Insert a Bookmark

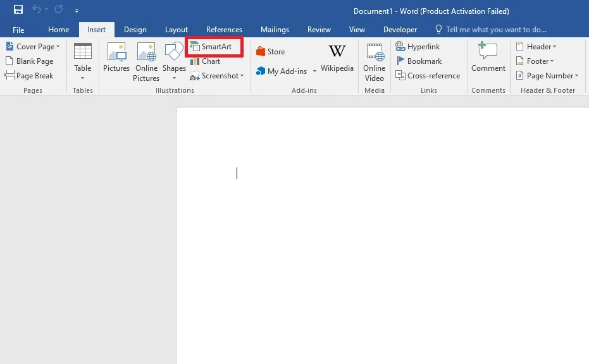(419, 61)
